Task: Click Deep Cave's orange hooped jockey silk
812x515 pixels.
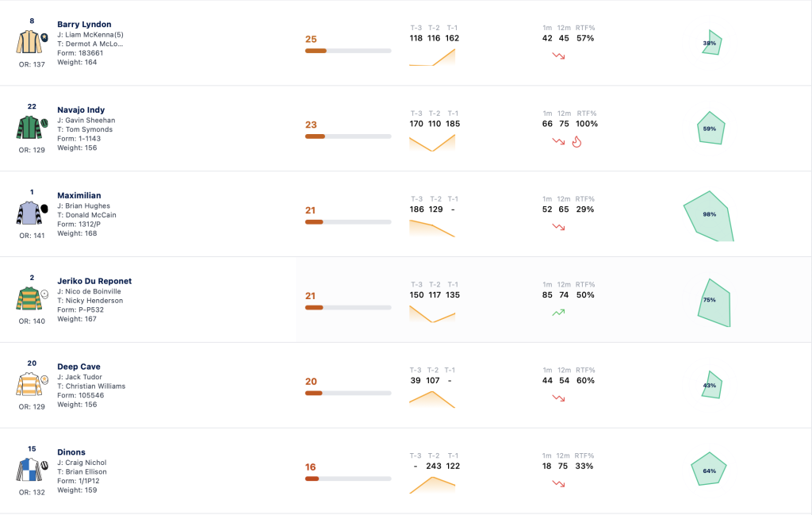Action: tap(29, 384)
